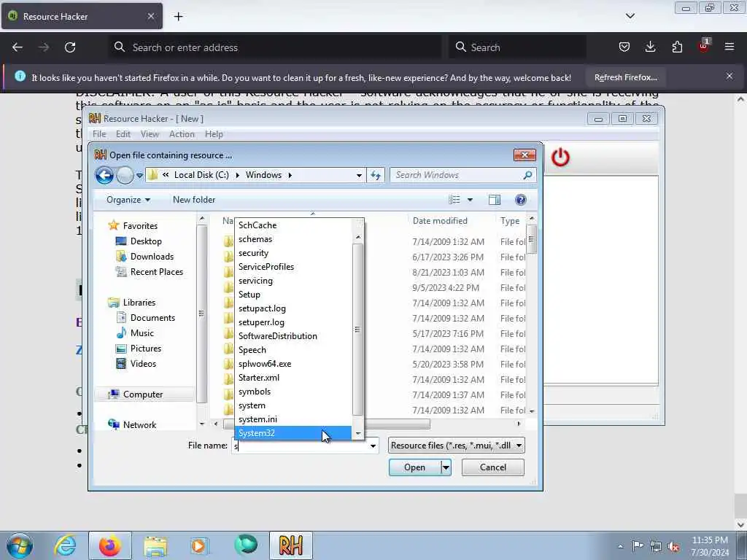747x560 pixels.
Task: Click Refresh Firefox button in notification bar
Action: coord(625,77)
